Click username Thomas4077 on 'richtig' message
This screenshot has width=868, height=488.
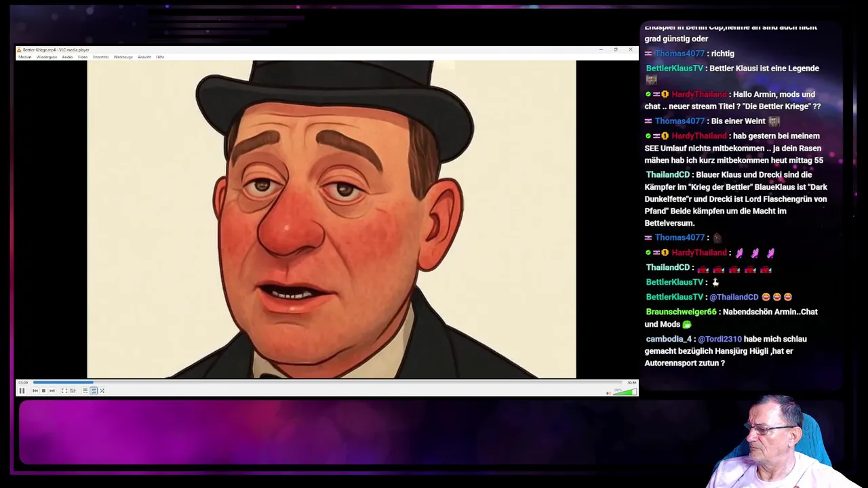pos(679,54)
